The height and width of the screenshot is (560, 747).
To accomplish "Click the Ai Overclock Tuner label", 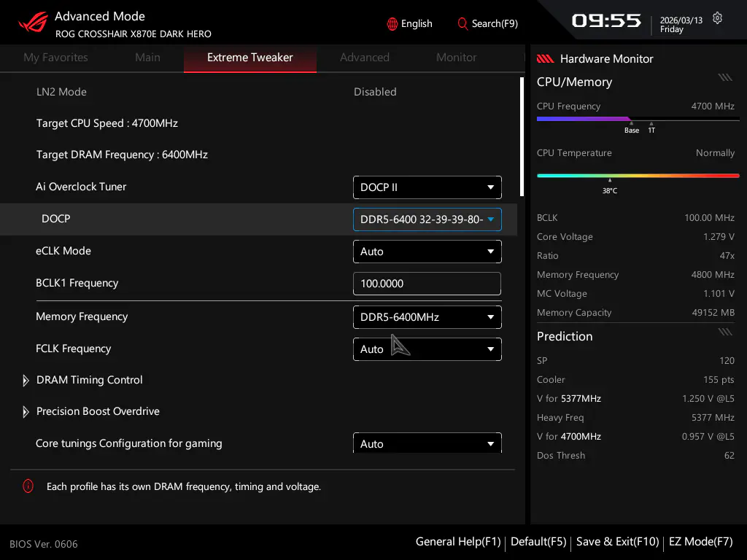I will [x=81, y=187].
